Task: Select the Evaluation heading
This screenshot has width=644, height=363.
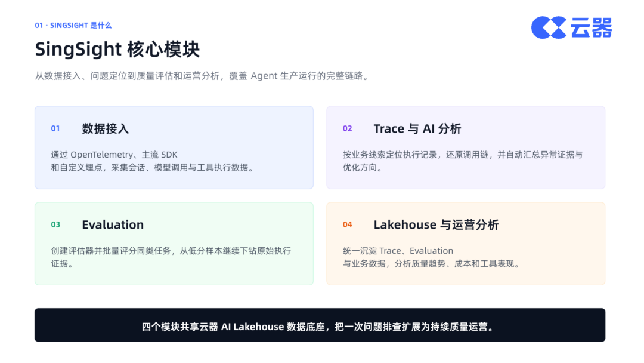Action: [113, 224]
